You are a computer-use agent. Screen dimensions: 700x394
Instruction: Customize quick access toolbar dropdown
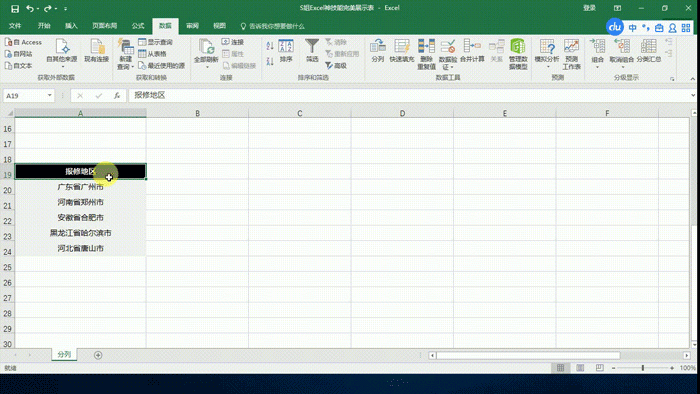[66, 8]
